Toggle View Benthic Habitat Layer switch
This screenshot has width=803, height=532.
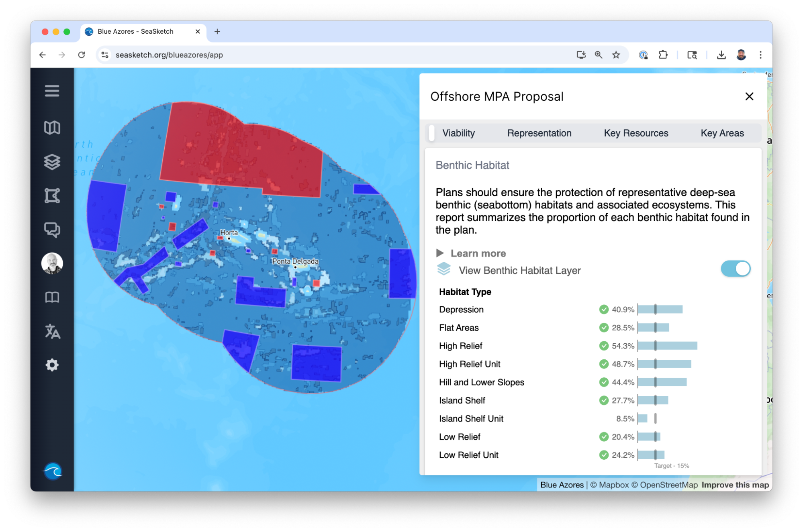735,269
